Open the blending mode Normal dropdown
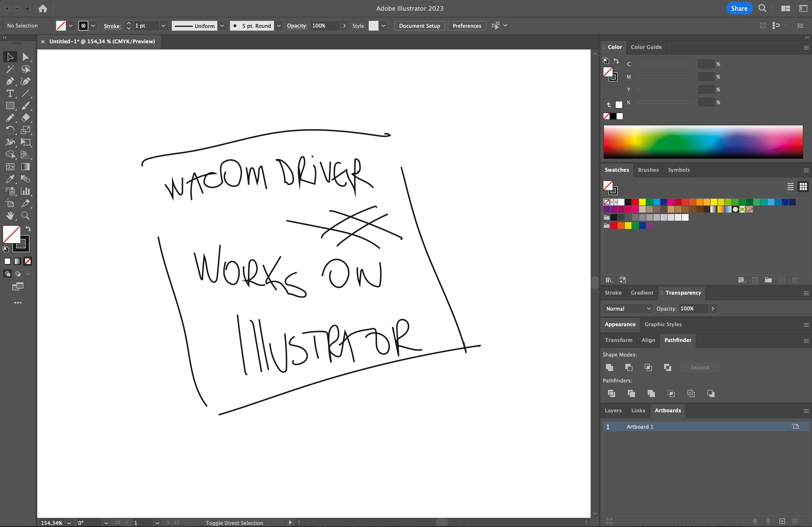This screenshot has height=527, width=812. point(628,309)
